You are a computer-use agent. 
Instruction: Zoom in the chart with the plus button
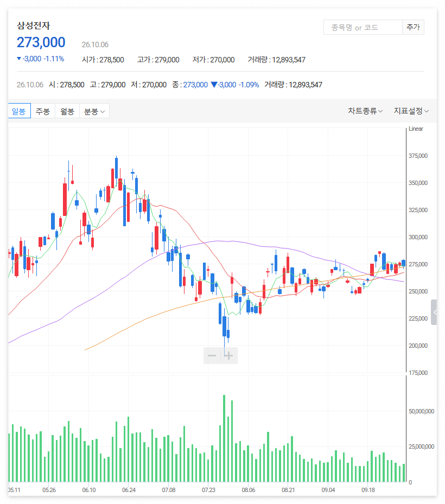point(229,355)
